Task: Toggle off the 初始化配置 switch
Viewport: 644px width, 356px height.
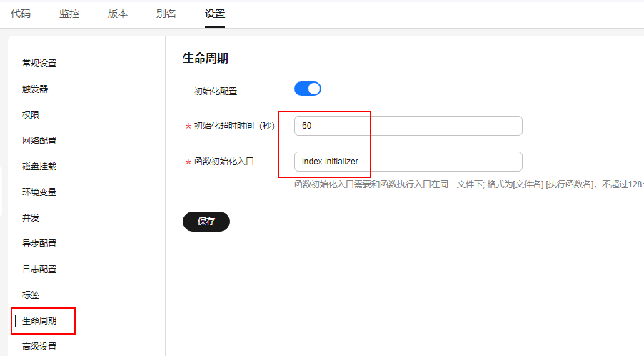Action: 308,89
